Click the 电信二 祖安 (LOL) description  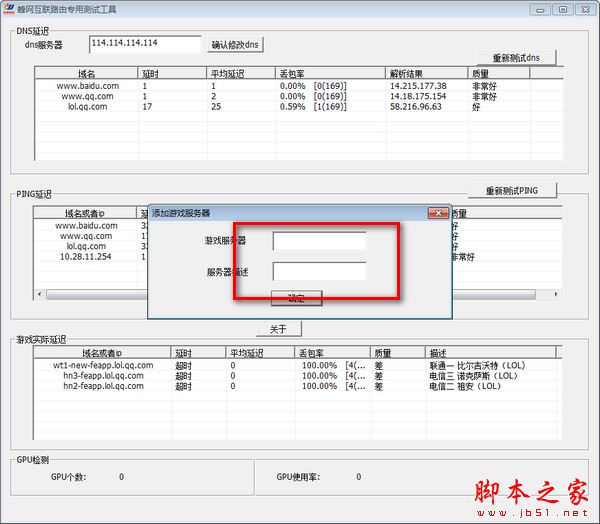pyautogui.click(x=465, y=386)
